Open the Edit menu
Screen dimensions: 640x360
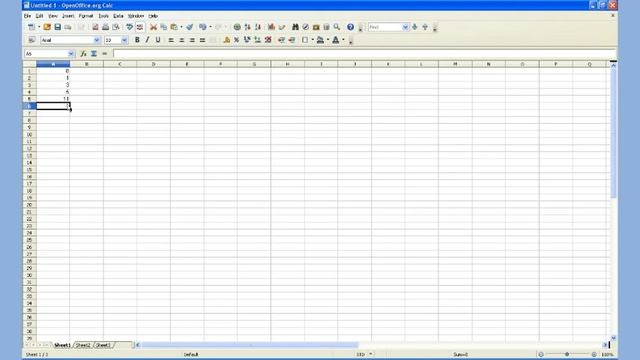(x=39, y=16)
